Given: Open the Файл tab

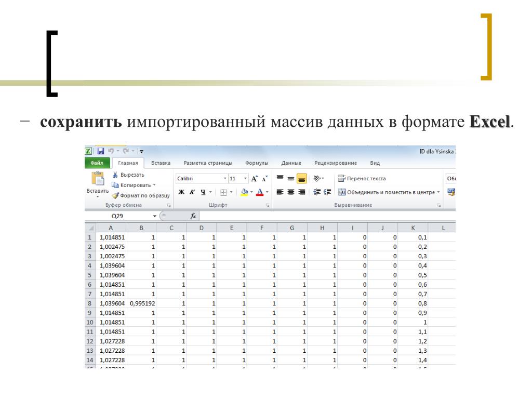Looking at the screenshot, I should (97, 163).
